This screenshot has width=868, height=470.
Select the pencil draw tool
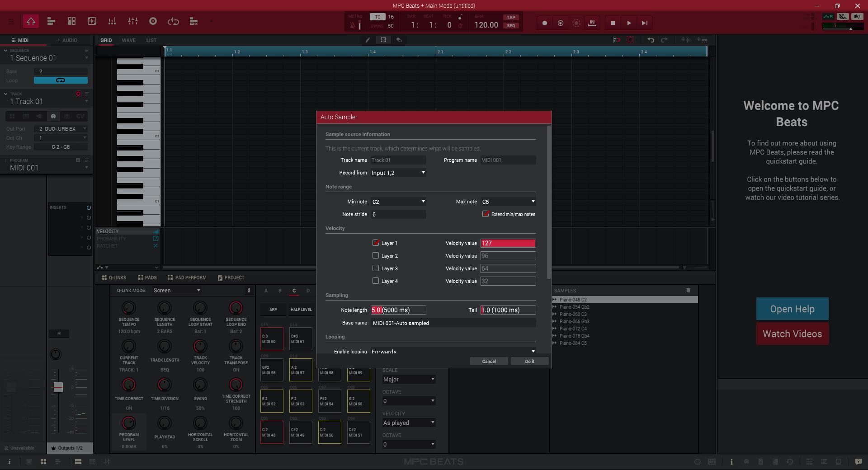click(x=368, y=40)
